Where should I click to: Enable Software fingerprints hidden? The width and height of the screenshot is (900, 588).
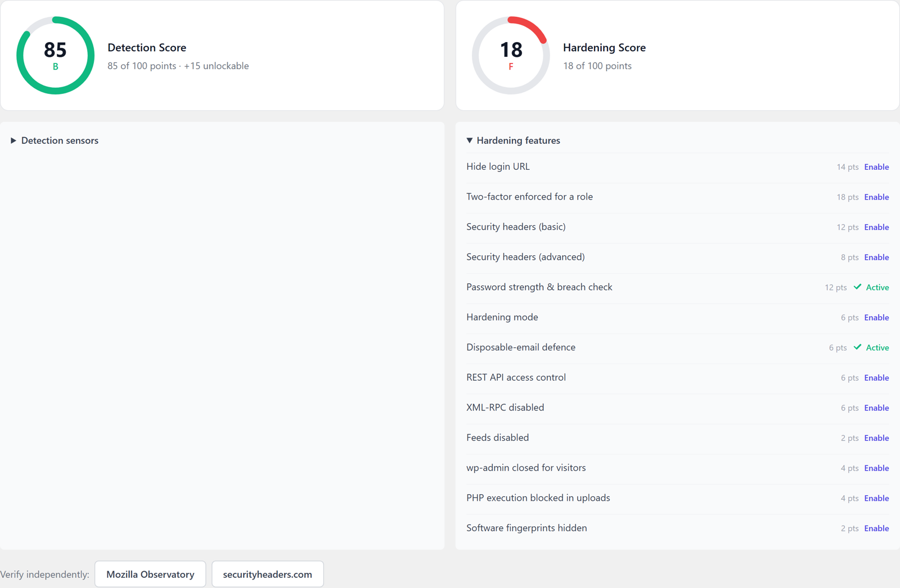tap(876, 528)
